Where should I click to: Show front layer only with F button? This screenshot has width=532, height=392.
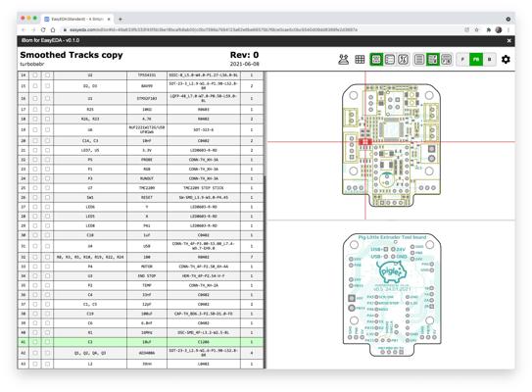click(462, 60)
